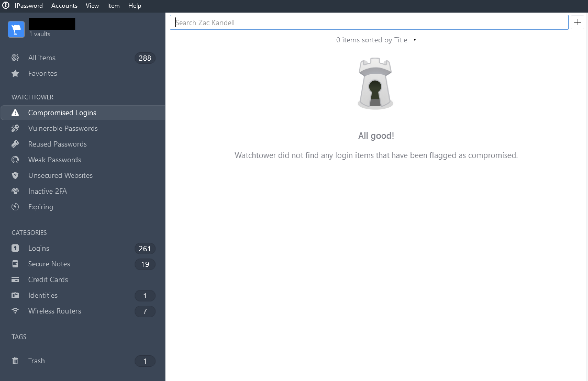Click the Reused Passwords icon
Viewport: 588px width, 381px height.
pos(15,144)
